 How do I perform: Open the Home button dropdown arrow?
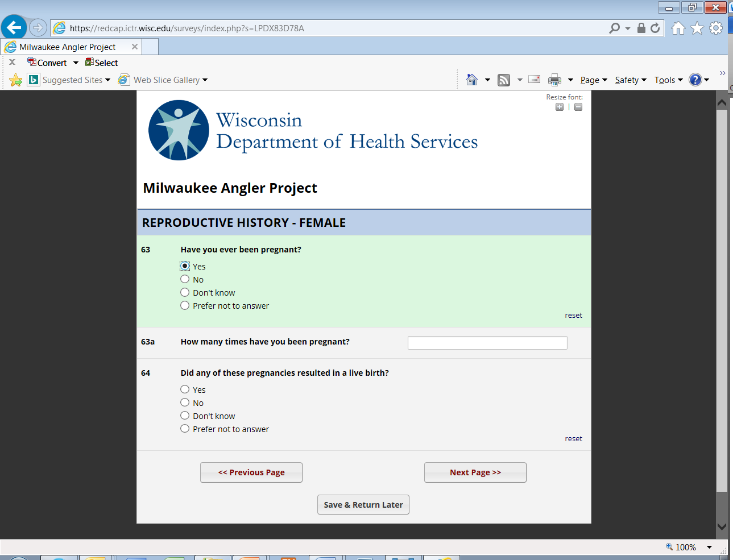coord(487,80)
